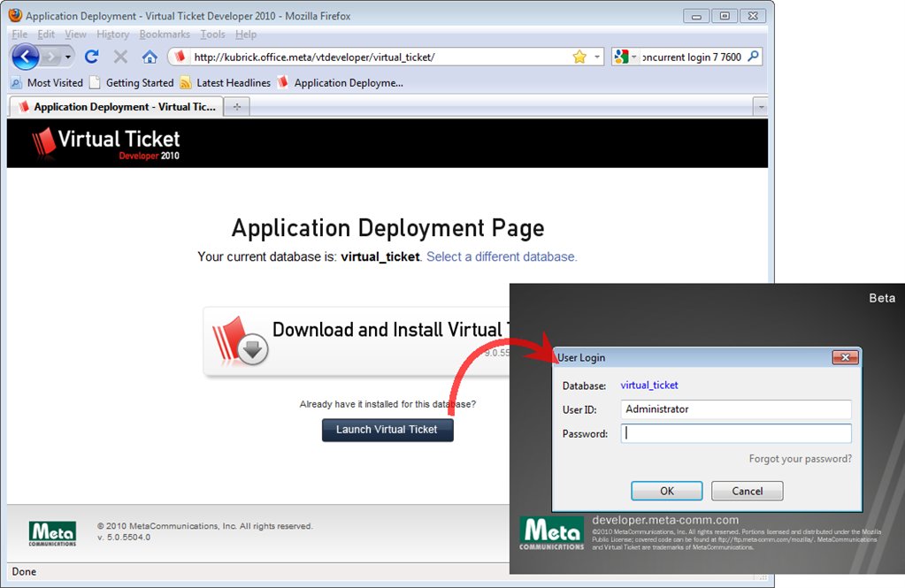Click the Meta Communications logo in page footer
905x588 pixels.
[x=52, y=533]
